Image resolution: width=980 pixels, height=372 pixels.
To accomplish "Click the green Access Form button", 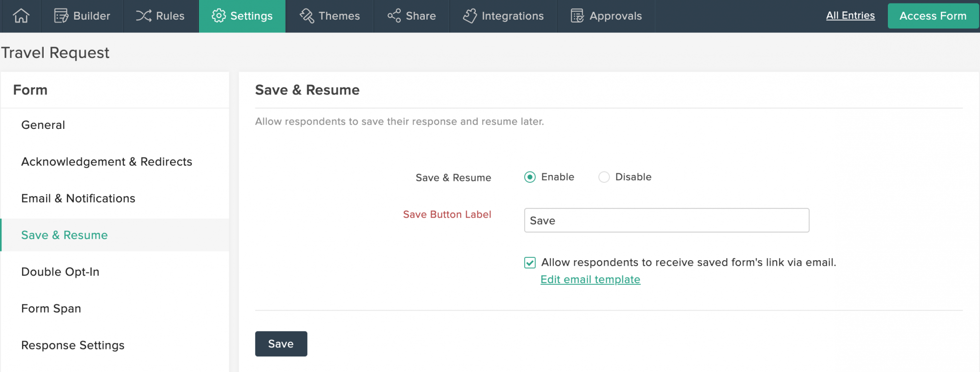I will [x=932, y=16].
